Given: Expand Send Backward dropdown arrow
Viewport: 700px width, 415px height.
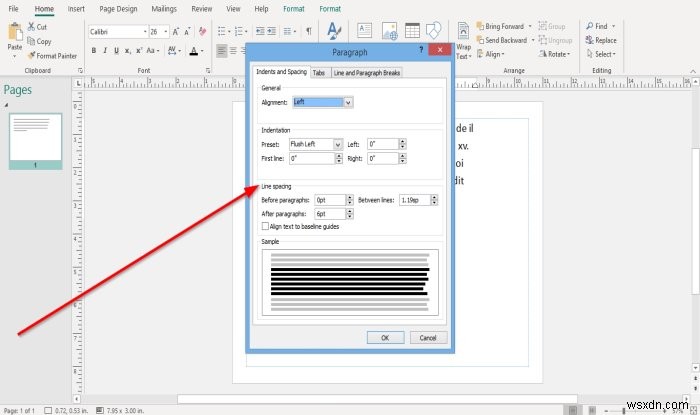Looking at the screenshot, I should point(533,40).
